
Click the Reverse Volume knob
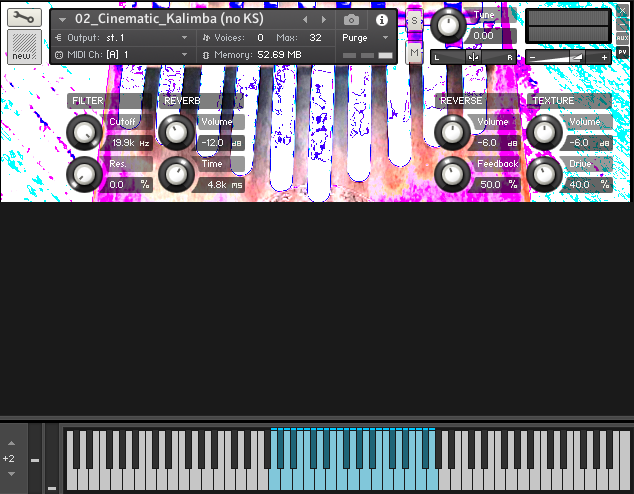tap(452, 132)
